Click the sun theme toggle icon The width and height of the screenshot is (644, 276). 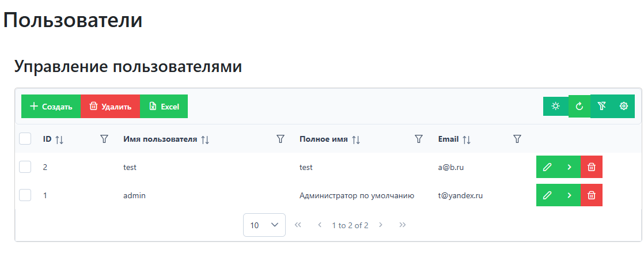[555, 106]
